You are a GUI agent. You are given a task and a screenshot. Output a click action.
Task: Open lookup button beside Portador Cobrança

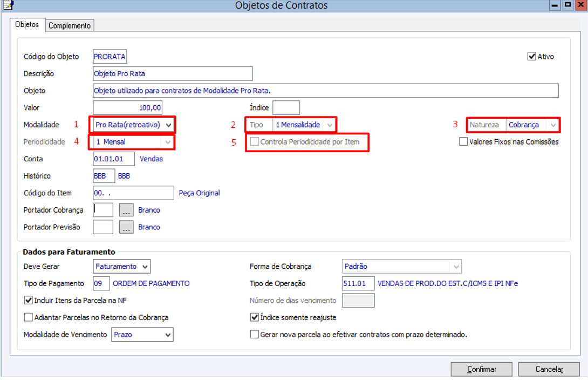point(126,210)
